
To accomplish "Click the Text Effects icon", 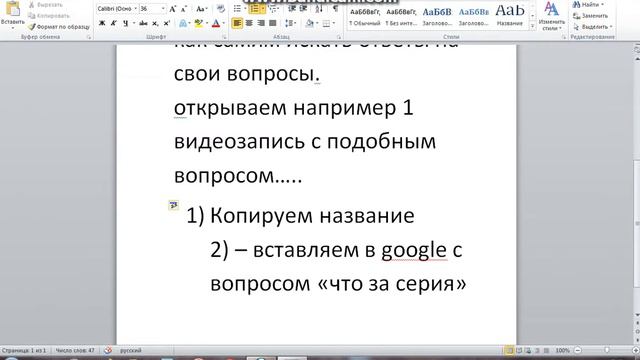I will pos(183,24).
